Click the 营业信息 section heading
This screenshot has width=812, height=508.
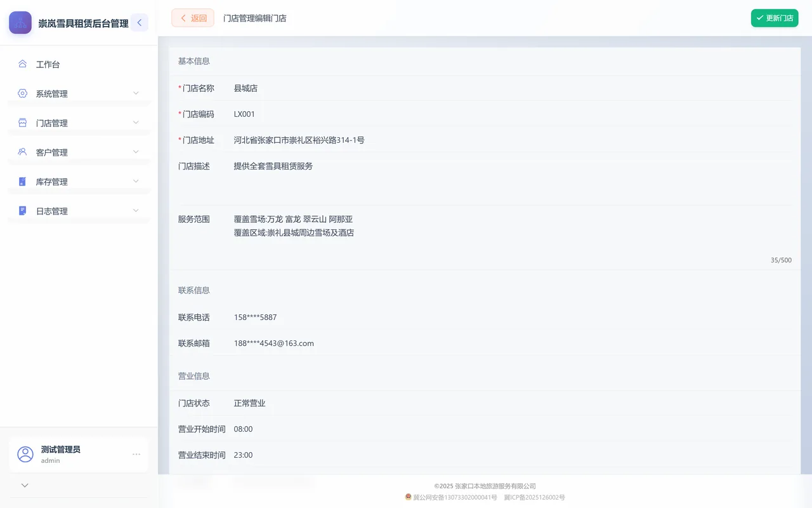[x=194, y=376]
